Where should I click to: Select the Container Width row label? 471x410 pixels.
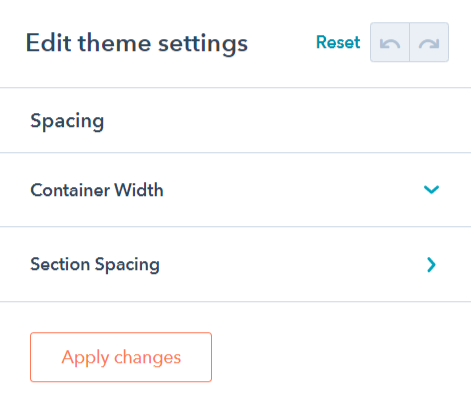(97, 190)
